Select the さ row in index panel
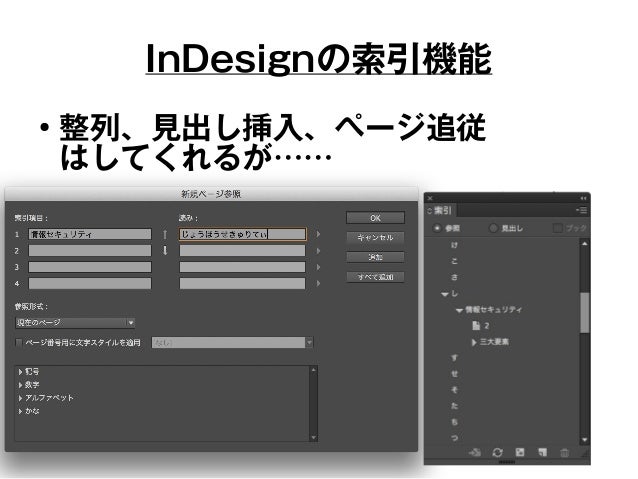Image resolution: width=638 pixels, height=479 pixels. [x=454, y=277]
